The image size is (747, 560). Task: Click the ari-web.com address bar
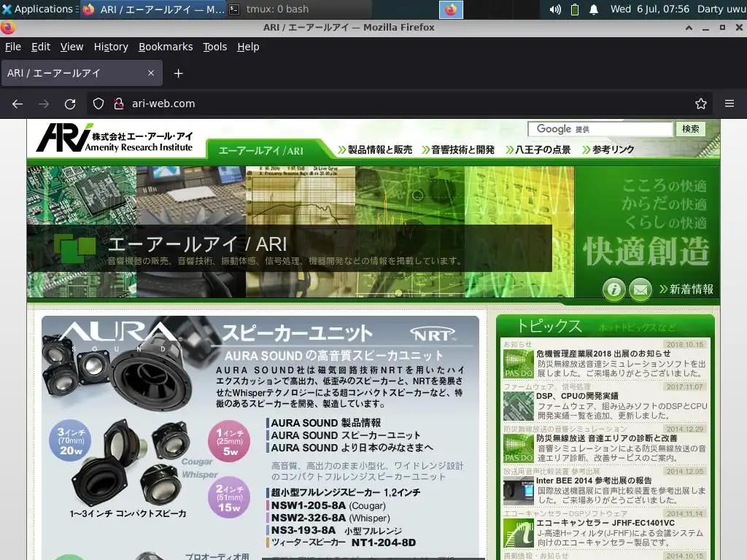[x=400, y=104]
